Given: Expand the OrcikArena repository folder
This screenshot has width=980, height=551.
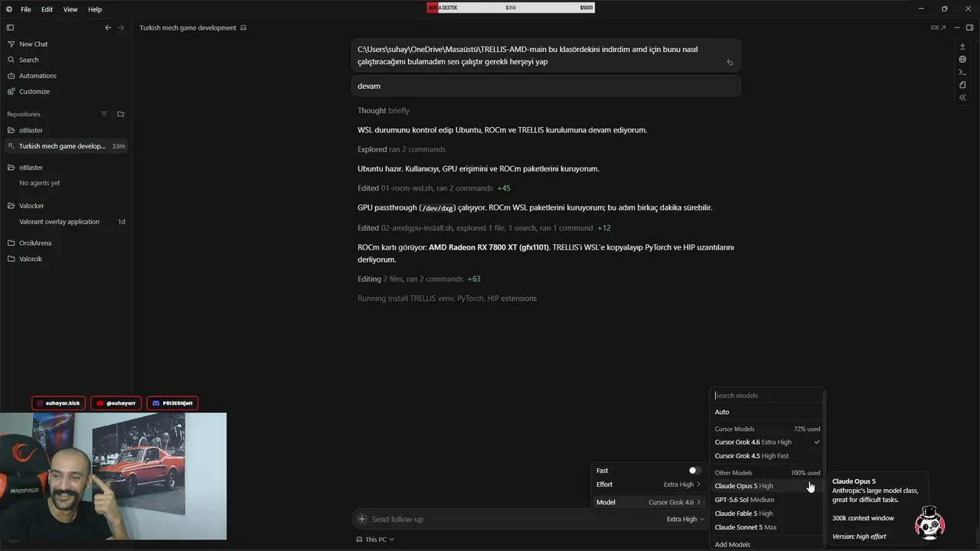Looking at the screenshot, I should click(66, 243).
